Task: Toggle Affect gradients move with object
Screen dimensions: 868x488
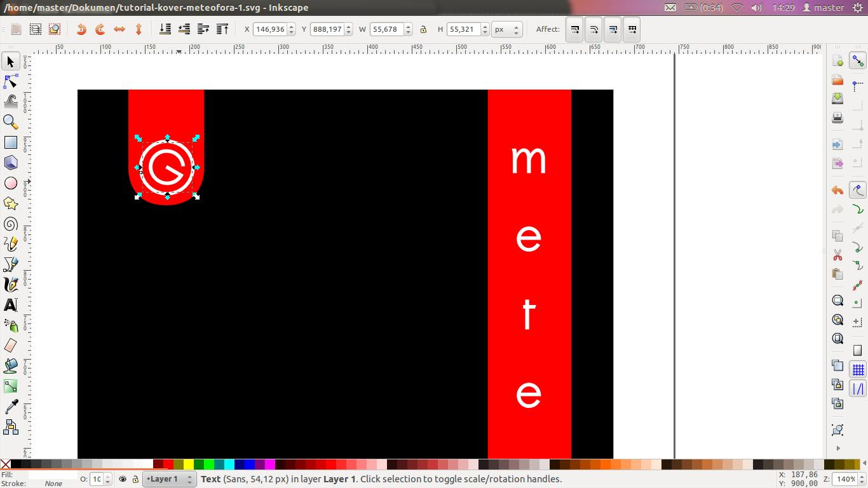Action: 613,29
